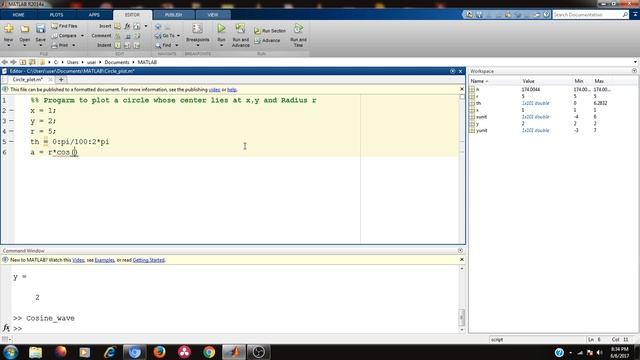The image size is (640, 360).
Task: Switch to the PLOTS tab
Action: [56, 15]
